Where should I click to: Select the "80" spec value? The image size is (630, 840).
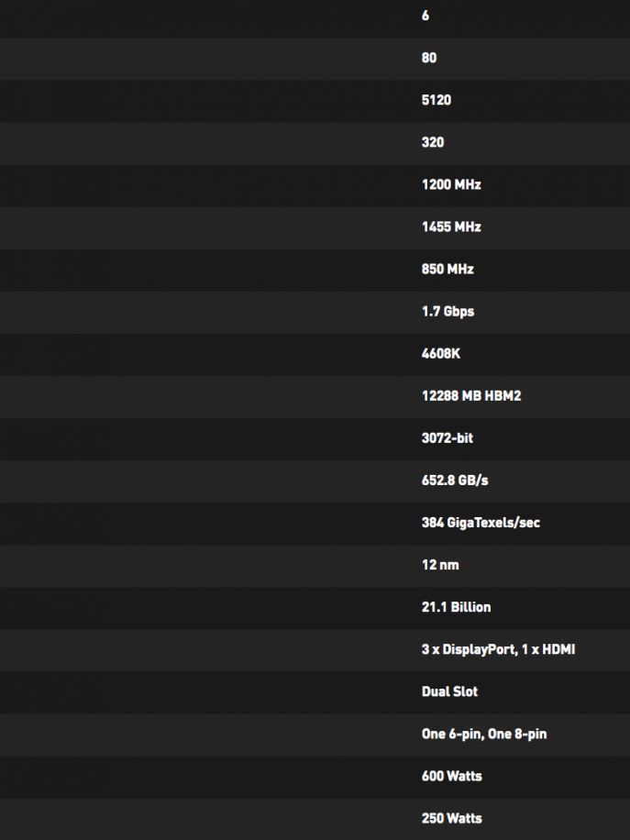429,58
